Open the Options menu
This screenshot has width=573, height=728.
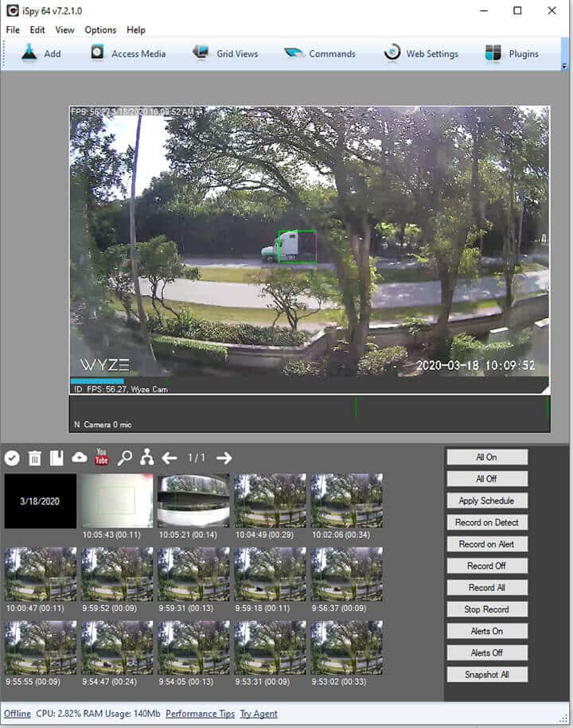[100, 29]
